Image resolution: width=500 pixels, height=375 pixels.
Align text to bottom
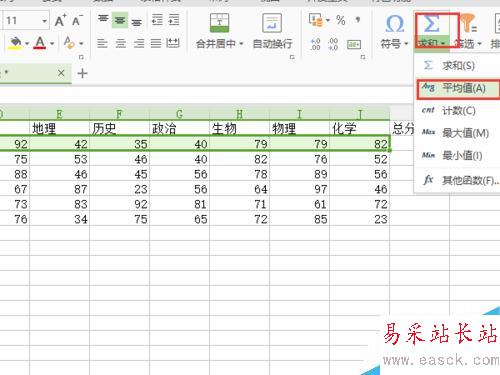136,21
